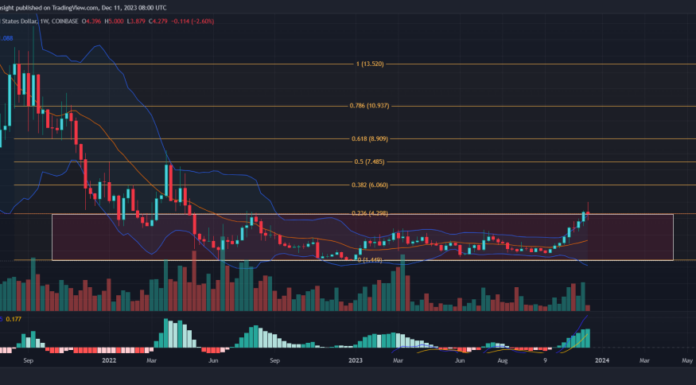Click the 0.382 (6.060) Fibonacci label
Image resolution: width=696 pixels, height=385 pixels.
[x=369, y=185]
